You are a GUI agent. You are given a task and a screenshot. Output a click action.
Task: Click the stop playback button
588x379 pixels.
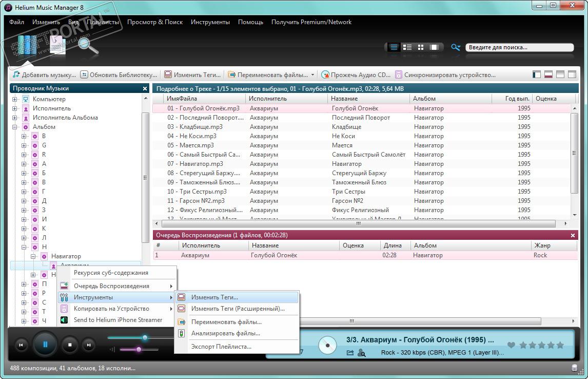tap(70, 345)
